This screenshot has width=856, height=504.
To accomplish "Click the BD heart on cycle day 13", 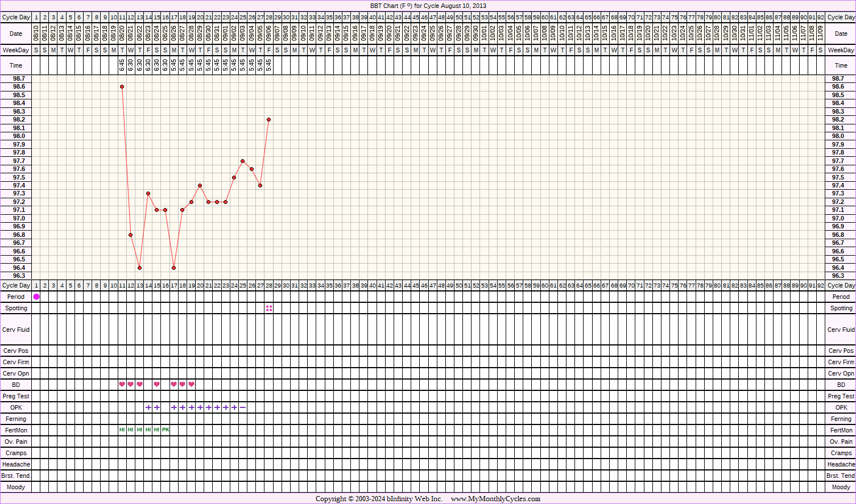I will pyautogui.click(x=139, y=385).
